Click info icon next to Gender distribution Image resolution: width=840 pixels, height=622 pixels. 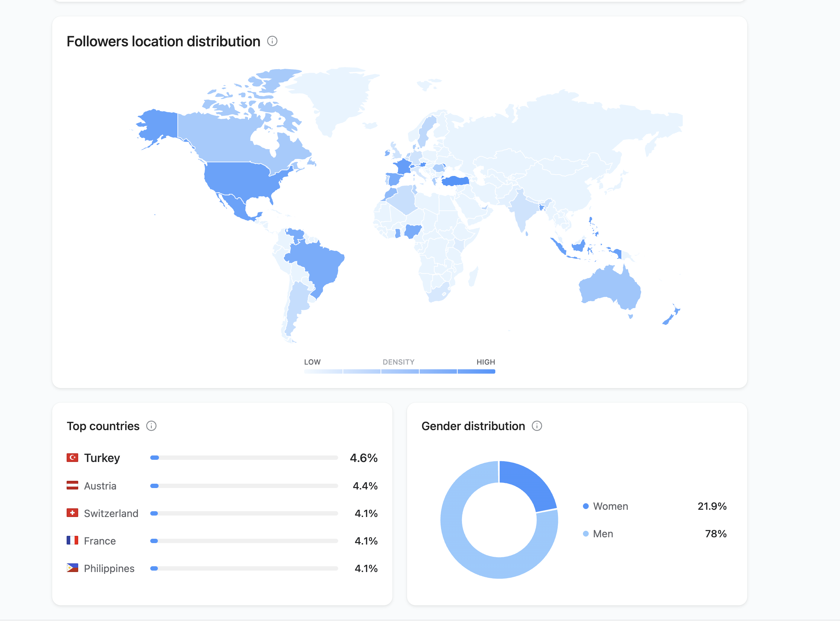coord(537,426)
